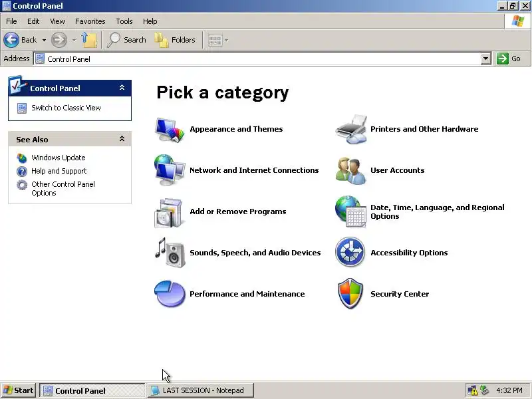Click Add or Remove Programs text link

point(238,211)
